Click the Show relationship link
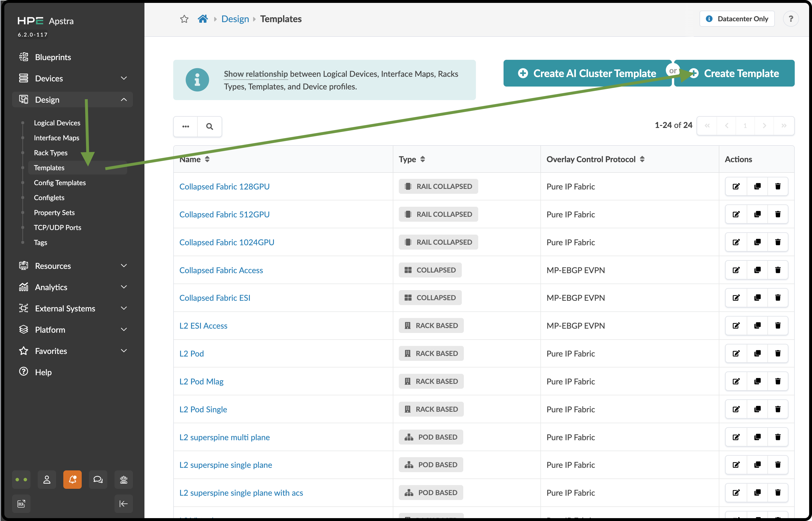 pos(256,74)
